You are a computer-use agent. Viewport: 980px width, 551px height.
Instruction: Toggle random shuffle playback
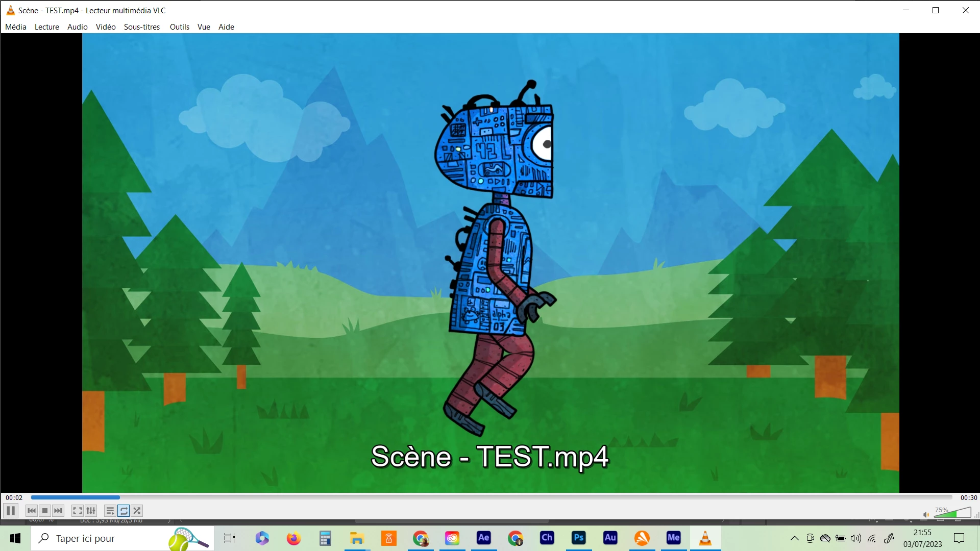pyautogui.click(x=137, y=511)
